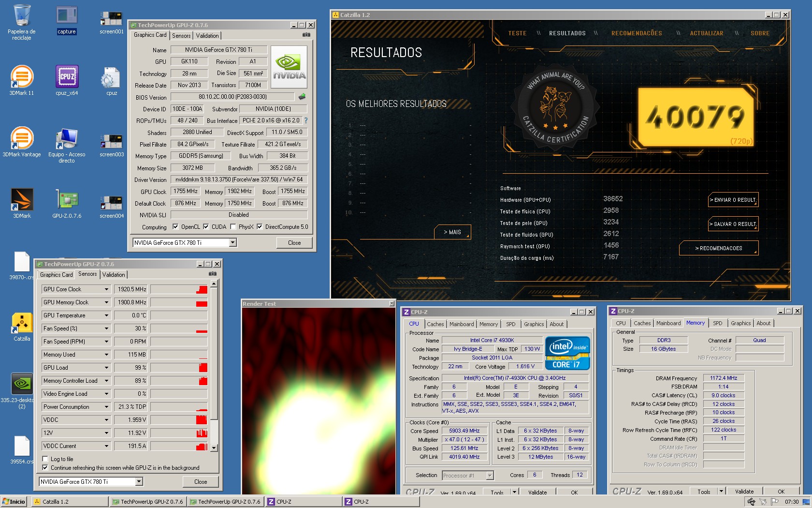Click ENVIAR O RESULT button in Catzilla
812x508 pixels.
(733, 200)
